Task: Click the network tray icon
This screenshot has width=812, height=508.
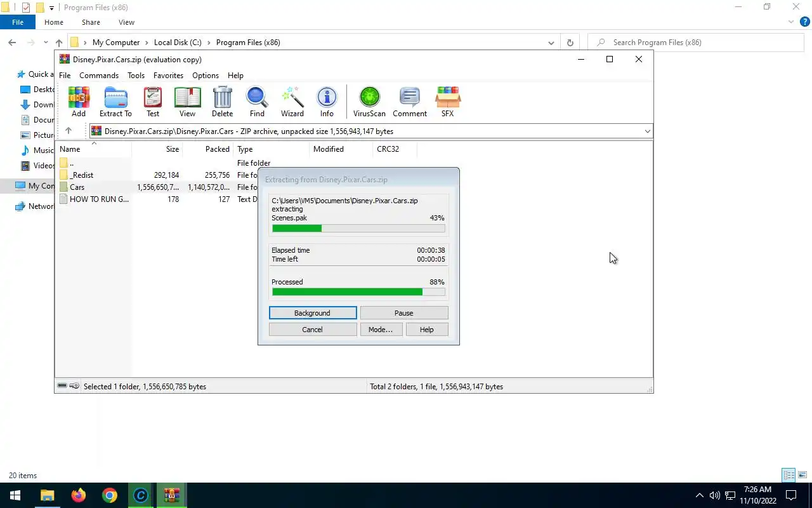Action: (x=730, y=495)
